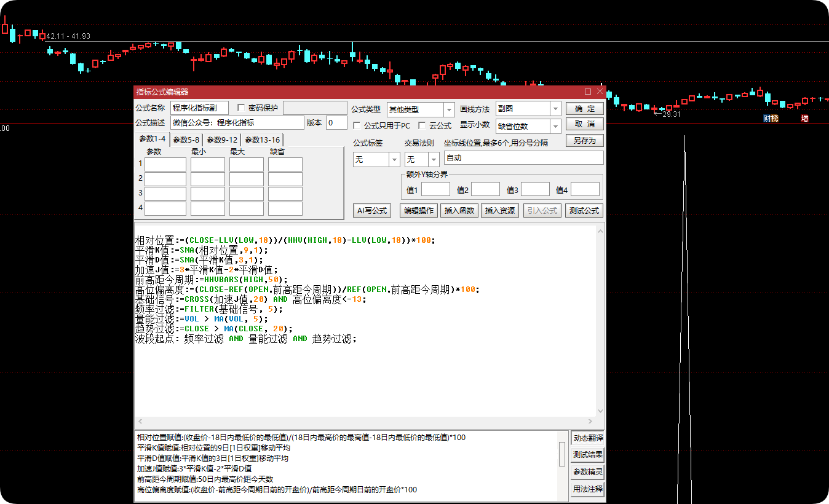Show the 动态翻译 panel

coord(587,438)
